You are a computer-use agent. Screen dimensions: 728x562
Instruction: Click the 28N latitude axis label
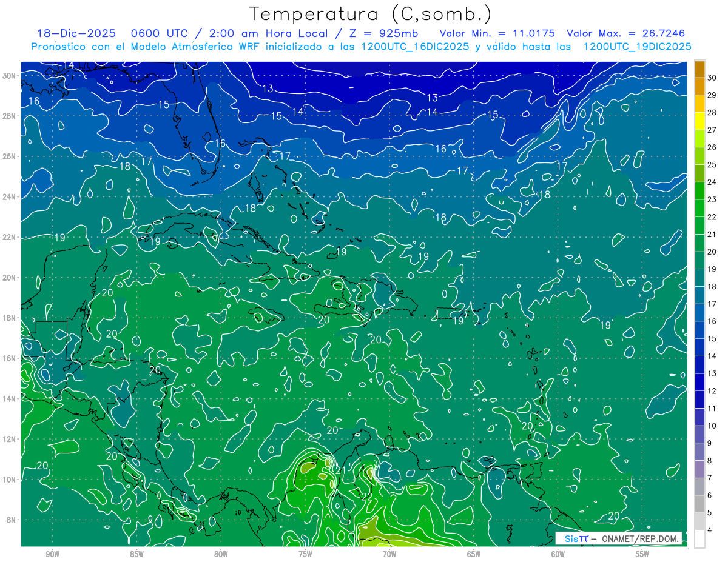coord(10,116)
